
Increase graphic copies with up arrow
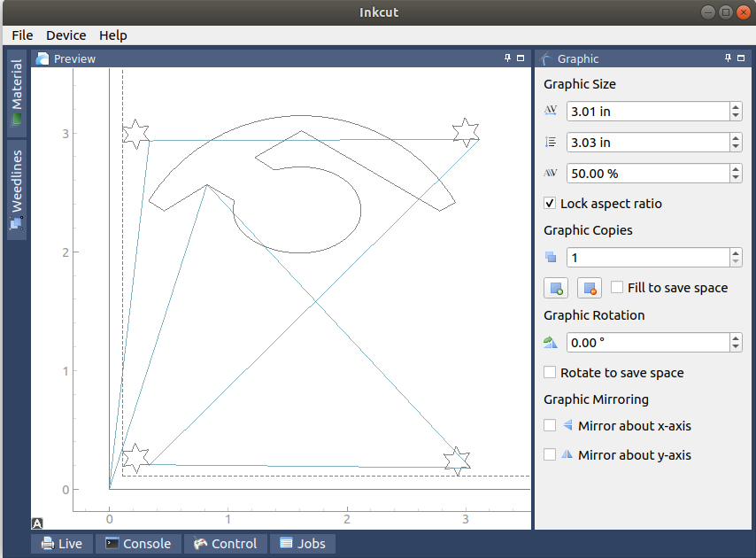736,253
